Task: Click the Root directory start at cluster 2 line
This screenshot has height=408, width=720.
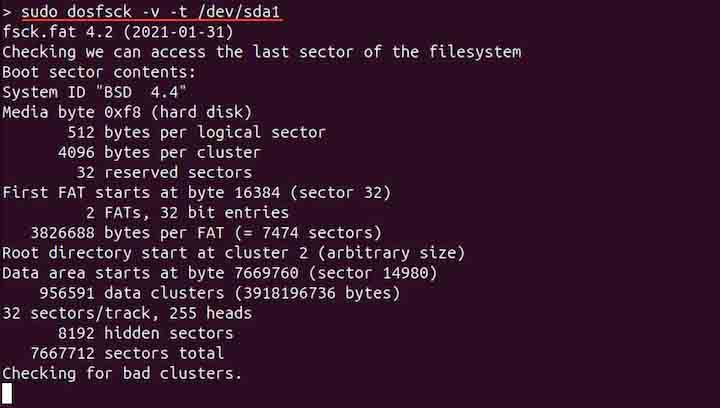Action: [233, 252]
